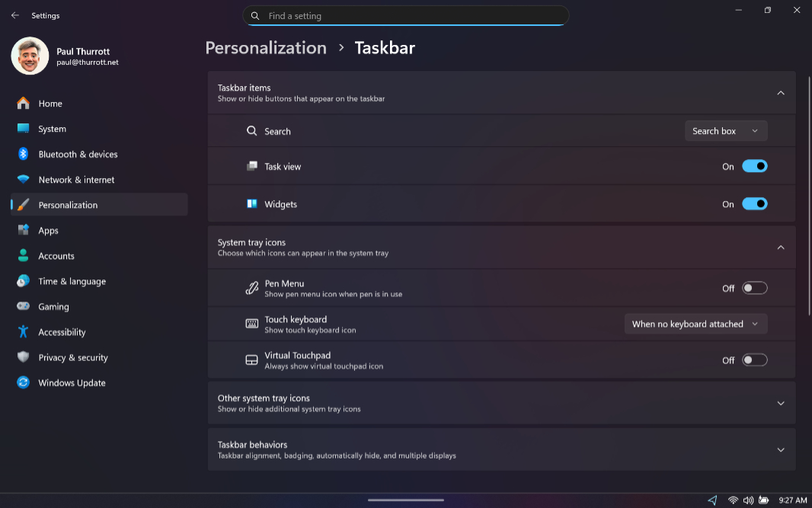Click the Windows Update icon in sidebar
This screenshot has width=812, height=508.
pos(24,382)
